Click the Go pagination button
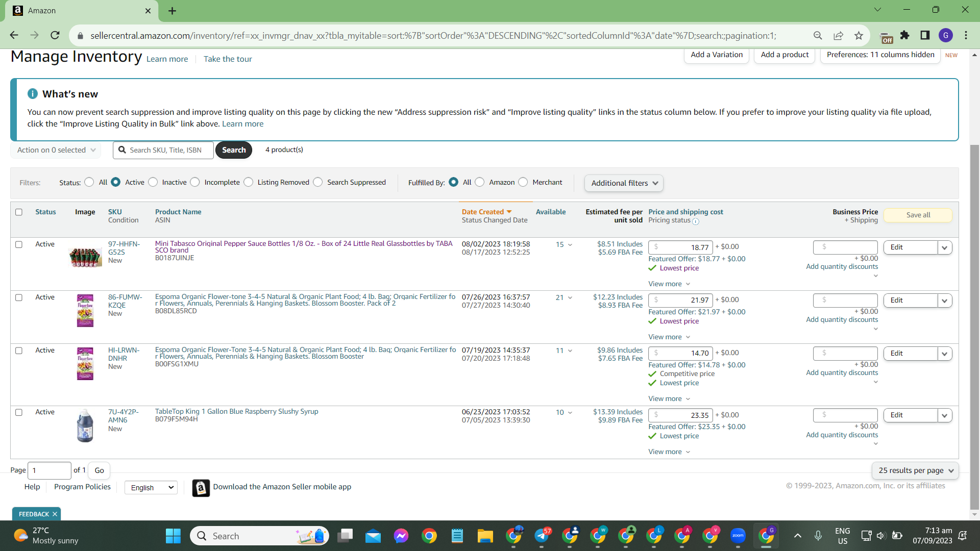 click(99, 470)
